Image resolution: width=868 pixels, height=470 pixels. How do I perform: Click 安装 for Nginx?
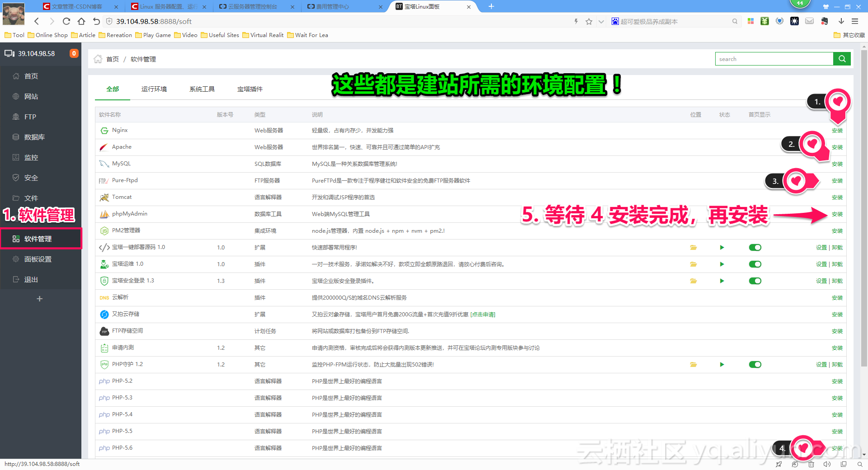(837, 131)
